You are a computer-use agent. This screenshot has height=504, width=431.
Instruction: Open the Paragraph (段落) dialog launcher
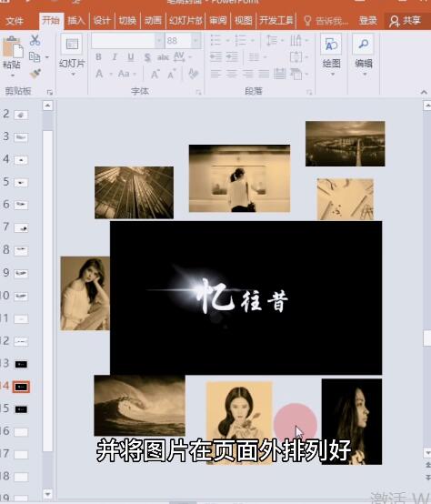coord(309,92)
